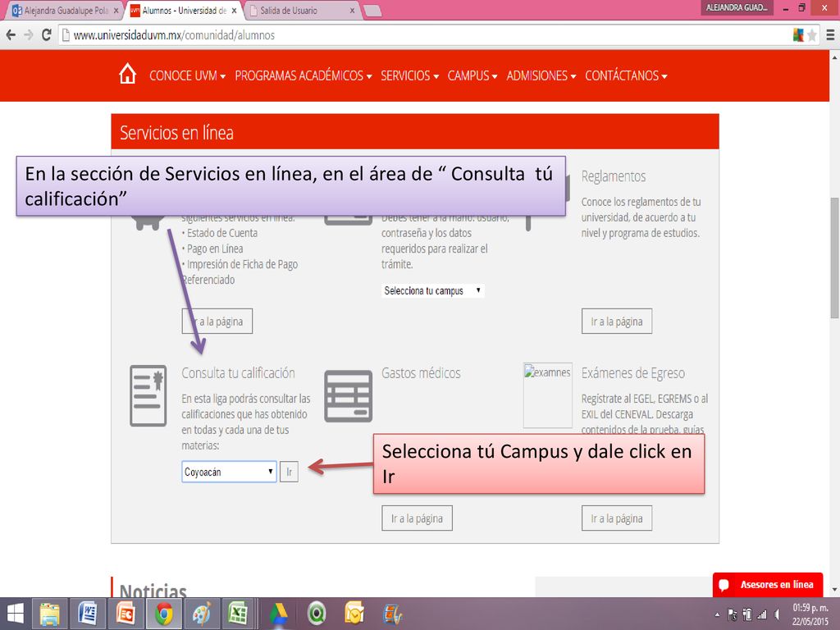Open the CONTÁCTANOS menu
Screen dimensions: 840x630
[x=626, y=75]
